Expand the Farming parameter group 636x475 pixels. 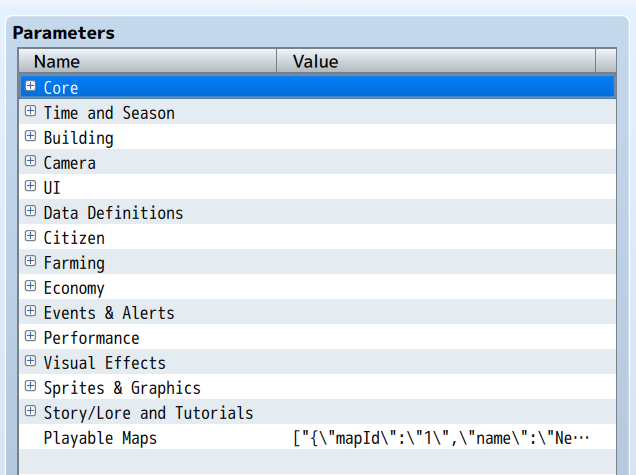(x=30, y=262)
